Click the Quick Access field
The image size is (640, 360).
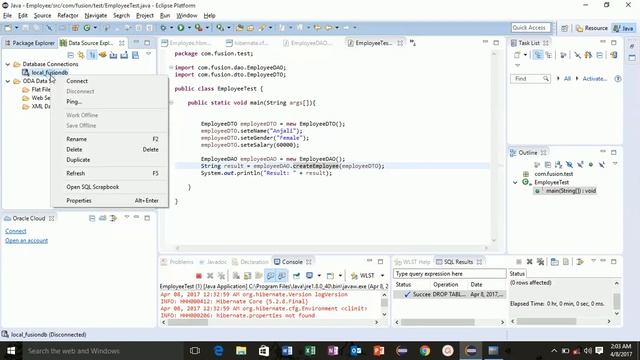[531, 28]
